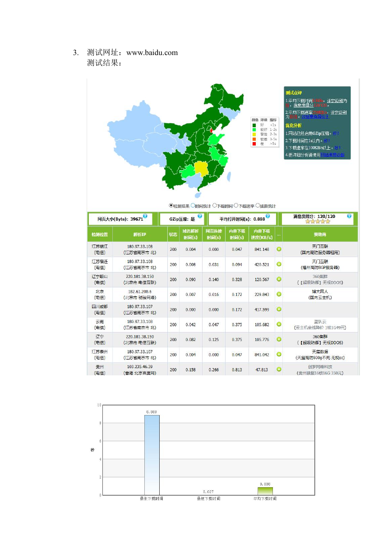Viewport: 392px width, 554px height.
Task: Expand green plus in 辽宁 (电信) row
Action: coord(279,339)
